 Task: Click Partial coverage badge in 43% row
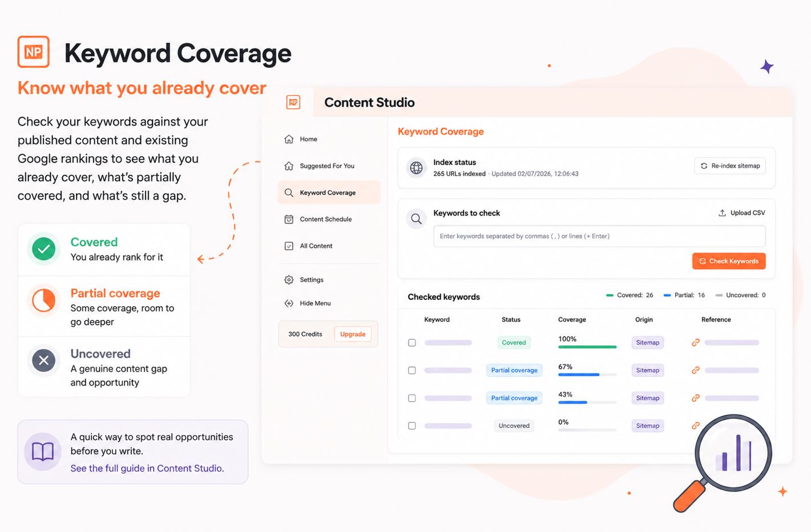tap(514, 398)
